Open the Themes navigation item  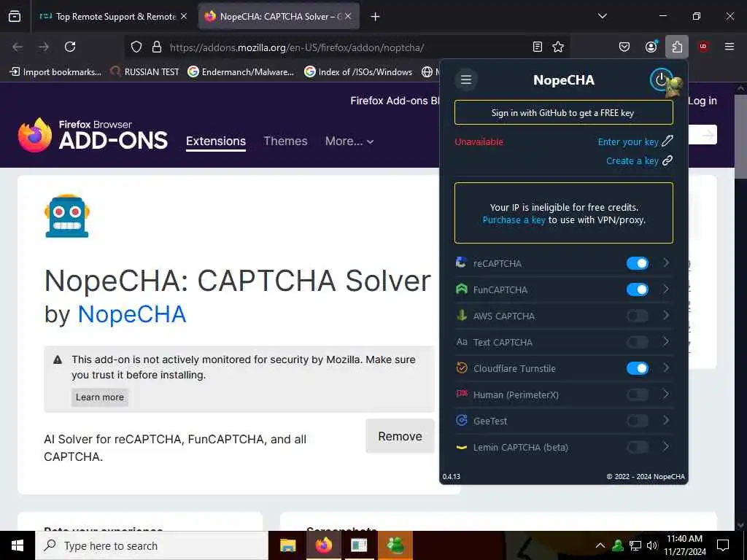(x=285, y=141)
